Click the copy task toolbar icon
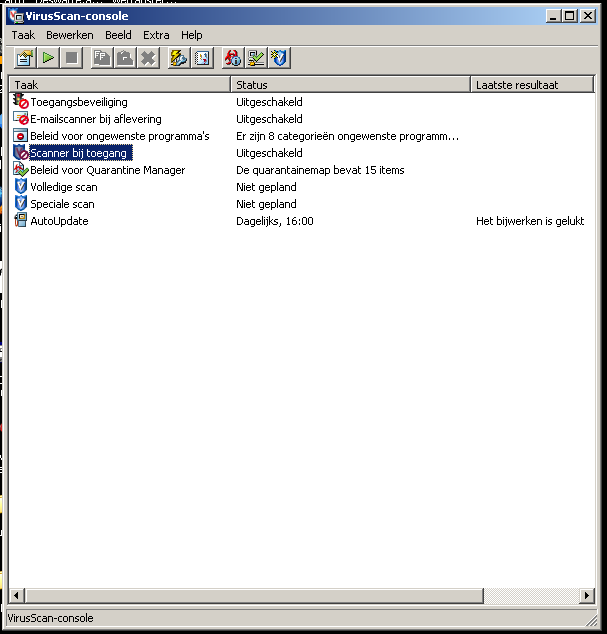This screenshot has height=634, width=607. [102, 58]
